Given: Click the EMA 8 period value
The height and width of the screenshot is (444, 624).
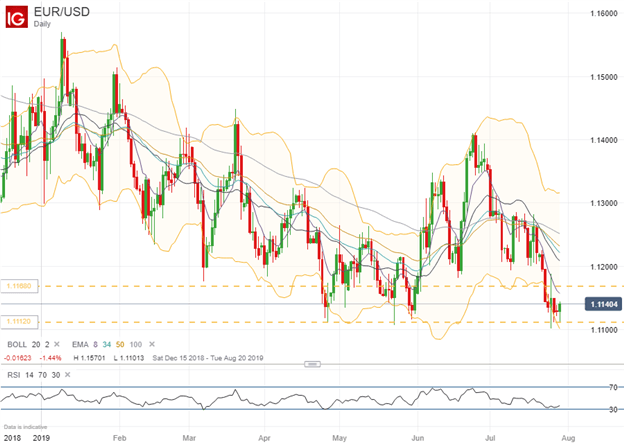Looking at the screenshot, I should 96,344.
